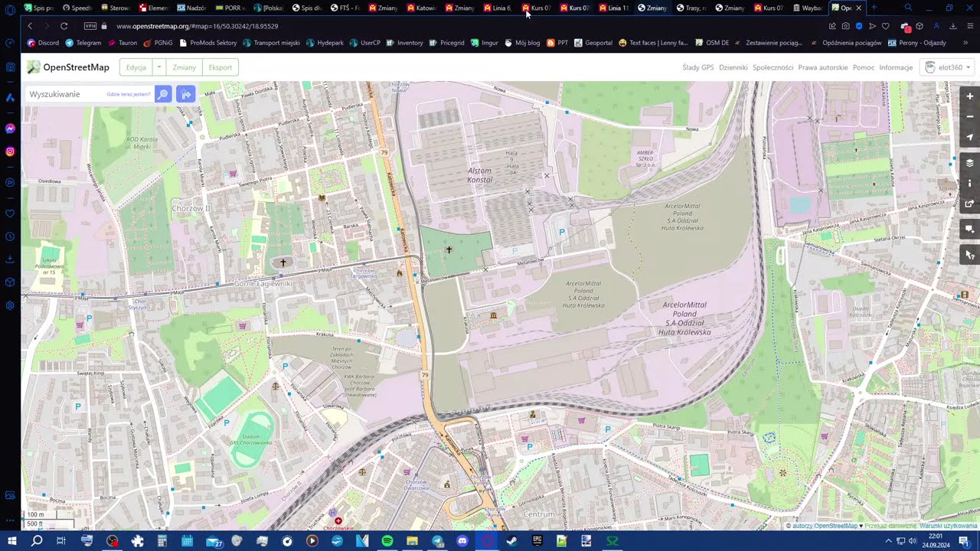Open the map legend info panel
Viewport: 980px width, 551px height.
[x=970, y=184]
